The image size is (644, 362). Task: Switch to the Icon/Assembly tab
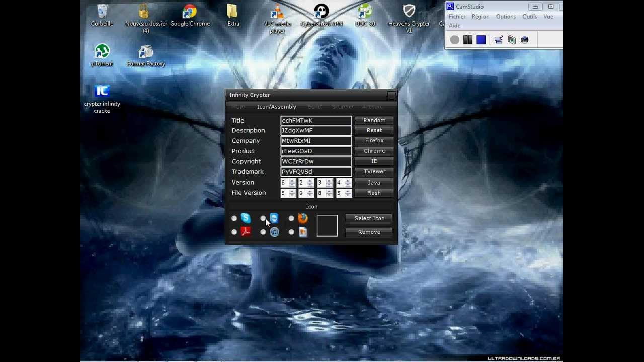point(276,107)
